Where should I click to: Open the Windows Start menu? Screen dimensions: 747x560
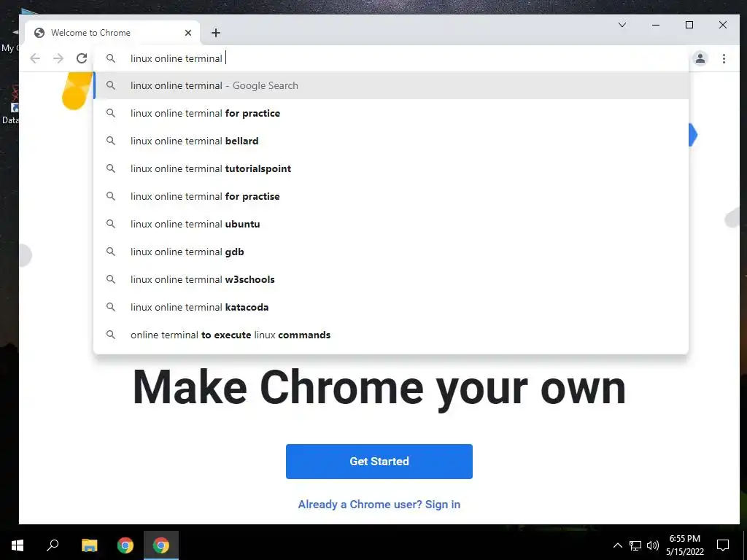tap(18, 545)
